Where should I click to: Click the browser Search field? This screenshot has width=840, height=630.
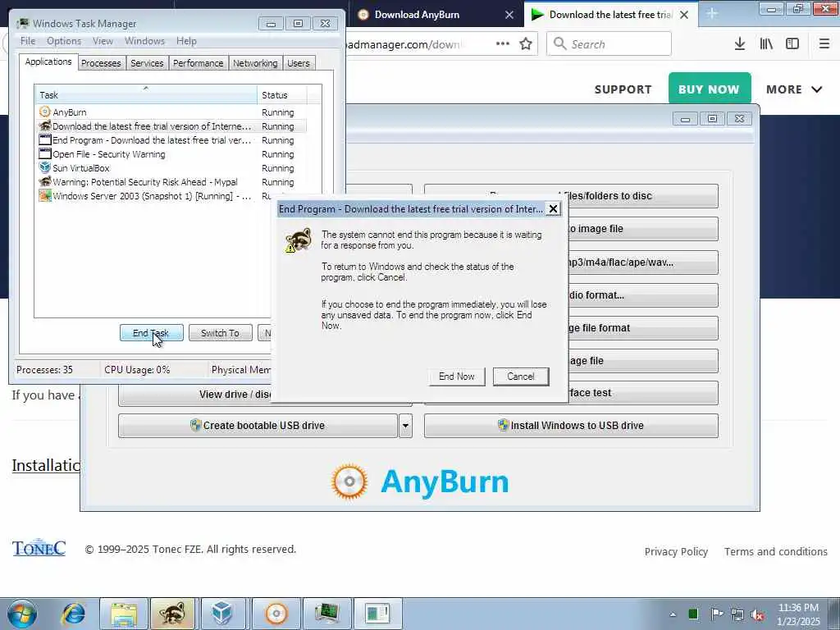pos(609,44)
